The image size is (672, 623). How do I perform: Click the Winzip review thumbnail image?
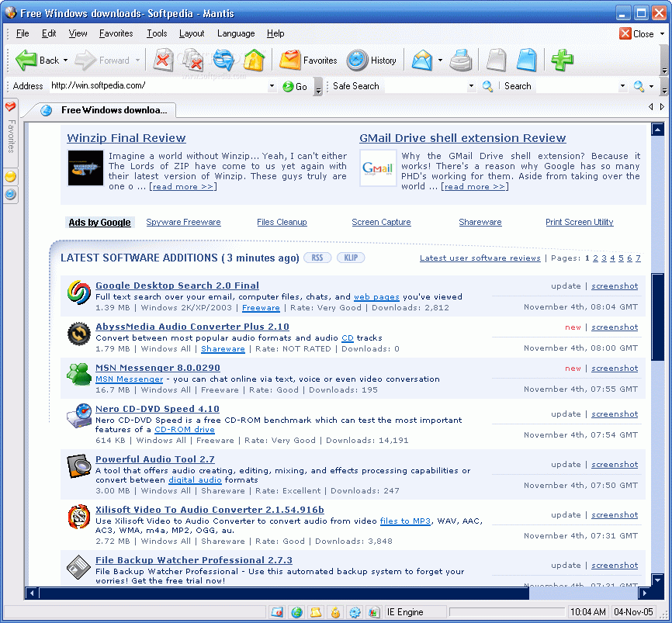click(x=85, y=168)
